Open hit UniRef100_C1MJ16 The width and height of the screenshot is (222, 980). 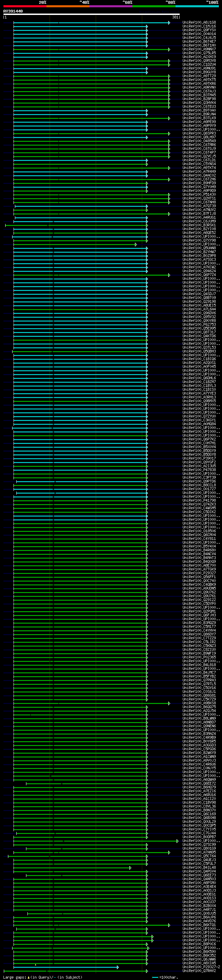199,26
